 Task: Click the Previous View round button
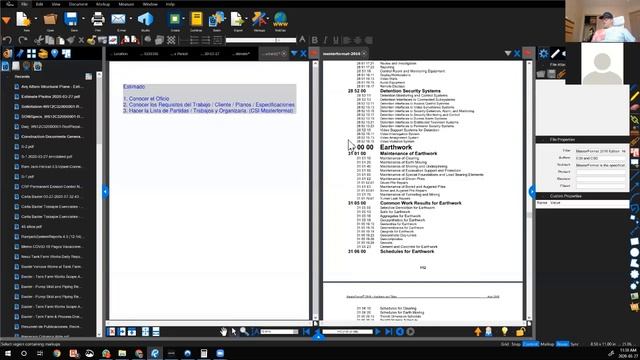[400, 332]
